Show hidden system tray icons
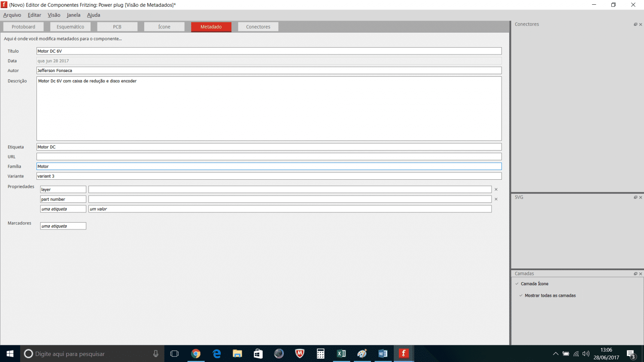Image resolution: width=644 pixels, height=362 pixels. pos(556,354)
